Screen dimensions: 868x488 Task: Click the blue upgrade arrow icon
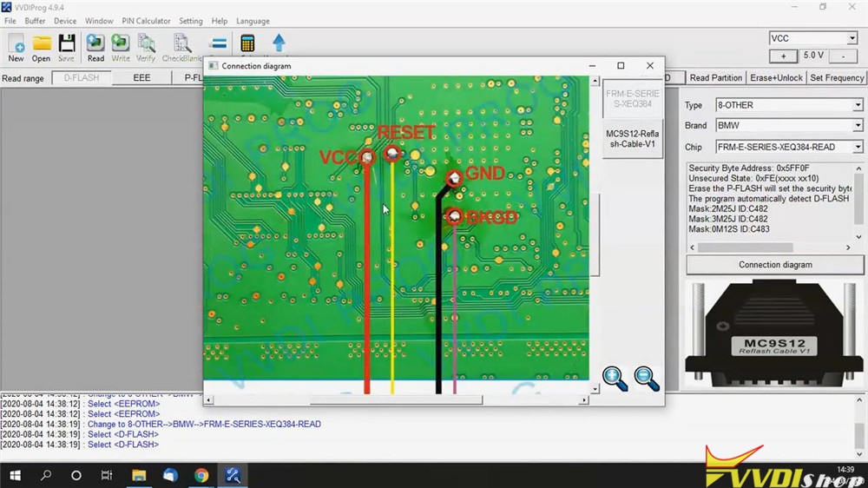click(279, 43)
